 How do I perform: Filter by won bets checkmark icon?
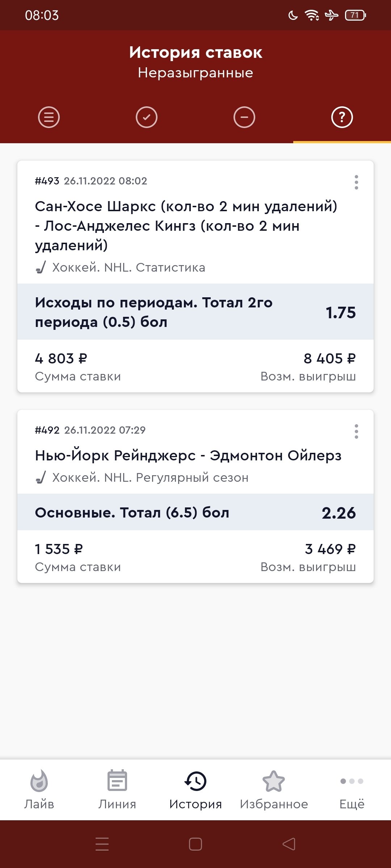147,117
